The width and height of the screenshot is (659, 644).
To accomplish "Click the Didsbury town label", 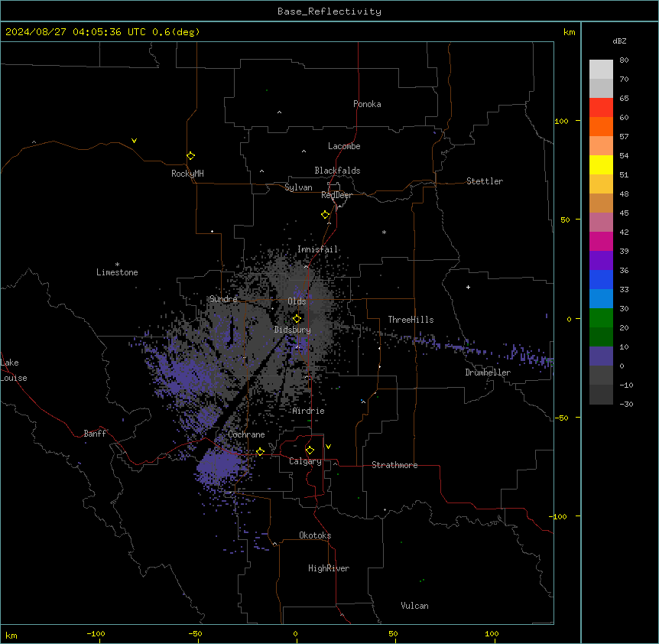I will click(x=293, y=330).
